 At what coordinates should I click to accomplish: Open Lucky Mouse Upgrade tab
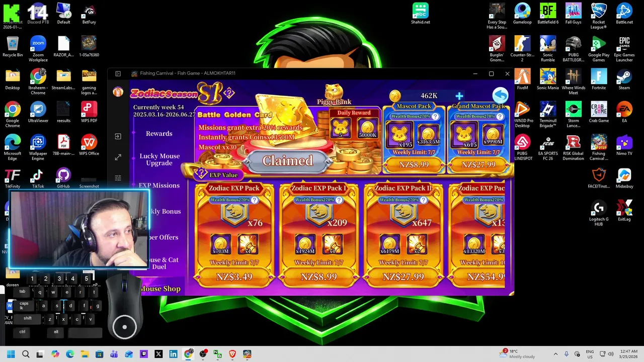[159, 159]
